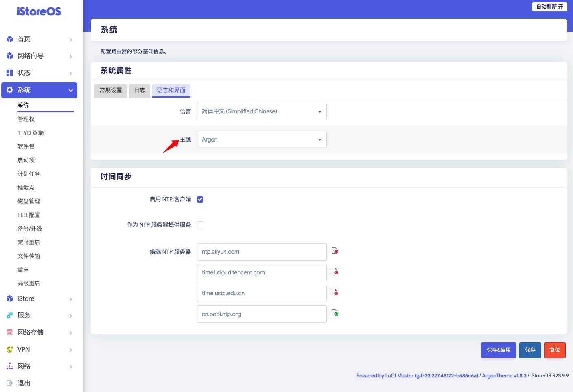Disable the 启用 NTP 客户端 checkbox
Screen dimensions: 573x392
pos(200,199)
